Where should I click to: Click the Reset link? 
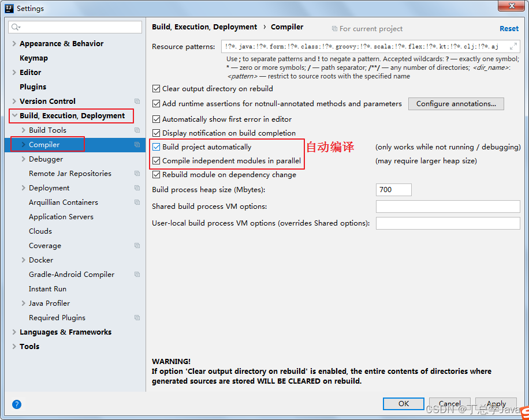509,29
